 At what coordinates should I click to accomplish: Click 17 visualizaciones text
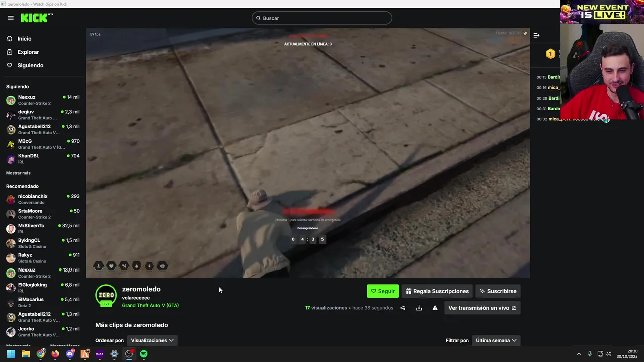[326, 308]
